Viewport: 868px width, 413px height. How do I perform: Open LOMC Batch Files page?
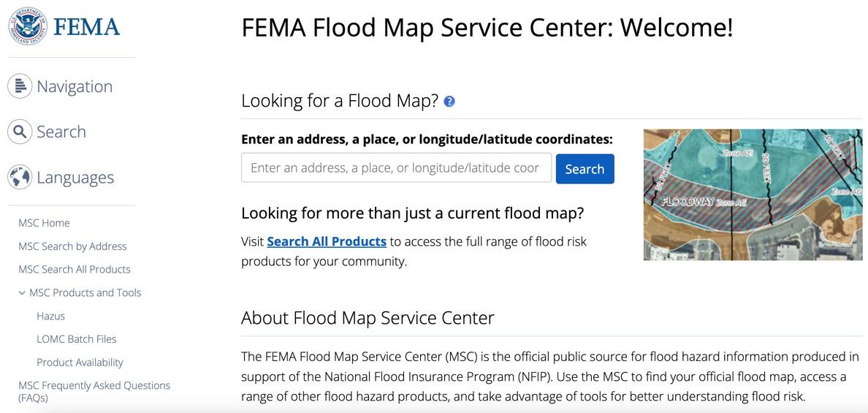[x=76, y=339]
